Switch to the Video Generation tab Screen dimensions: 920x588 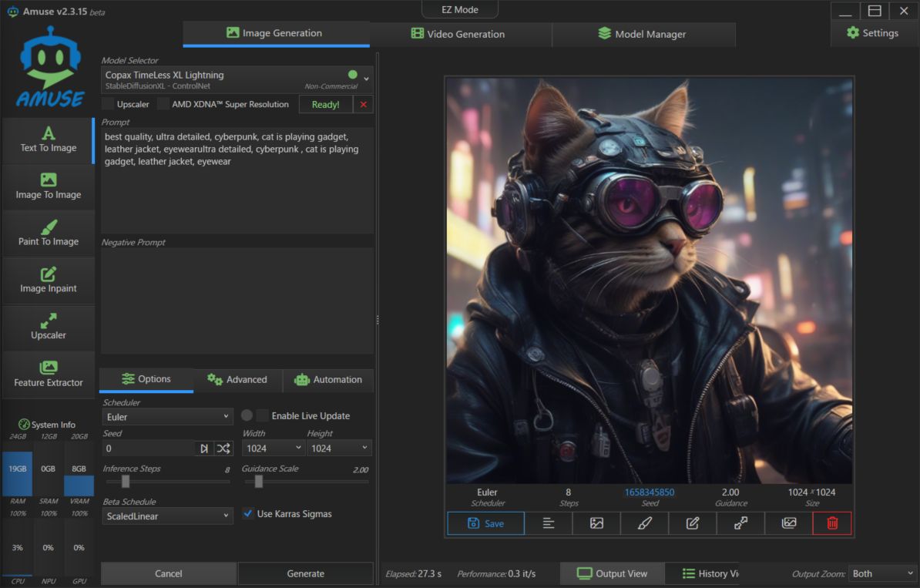[x=458, y=34]
